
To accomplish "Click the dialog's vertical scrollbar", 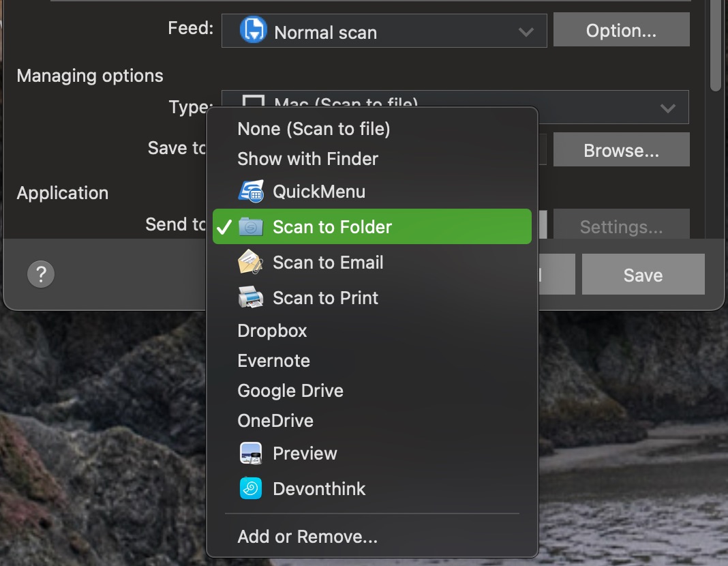I will [x=716, y=45].
